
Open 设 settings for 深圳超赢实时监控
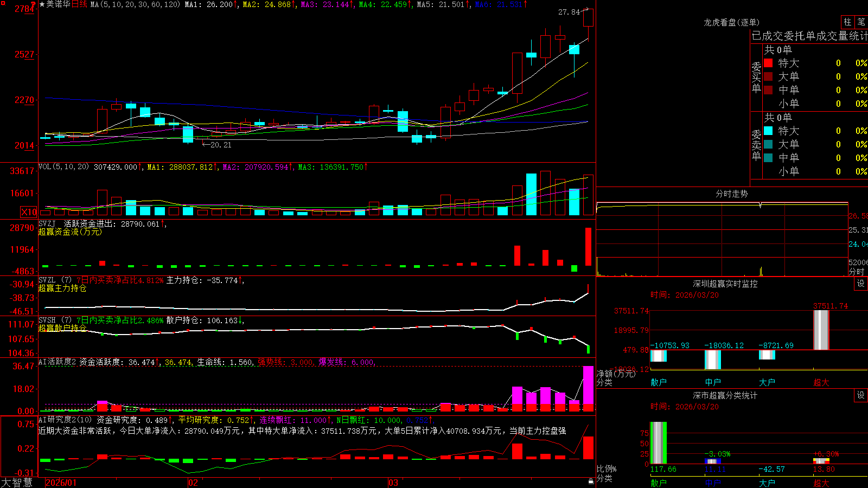tap(861, 284)
